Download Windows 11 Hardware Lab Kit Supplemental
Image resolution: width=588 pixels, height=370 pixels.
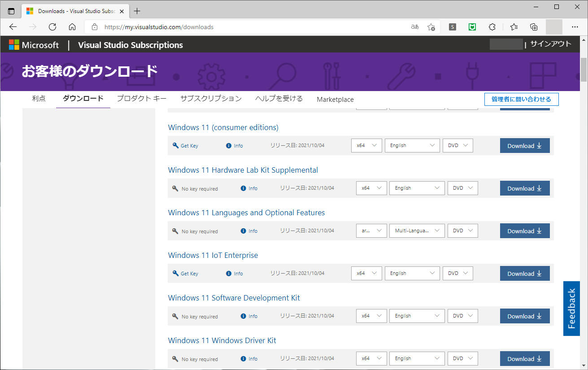click(525, 188)
